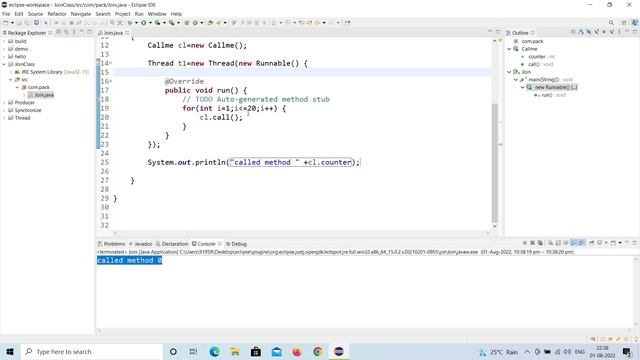Click the Windows Start button

10,351
